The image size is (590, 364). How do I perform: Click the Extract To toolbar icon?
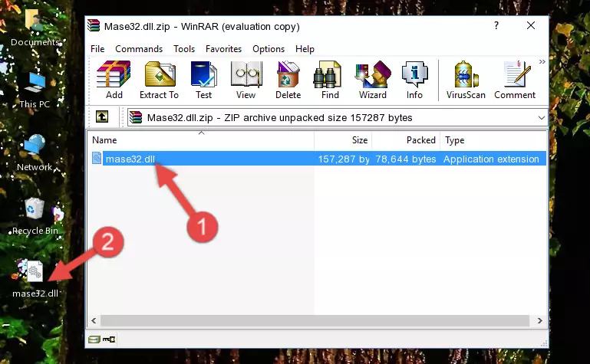pos(159,80)
